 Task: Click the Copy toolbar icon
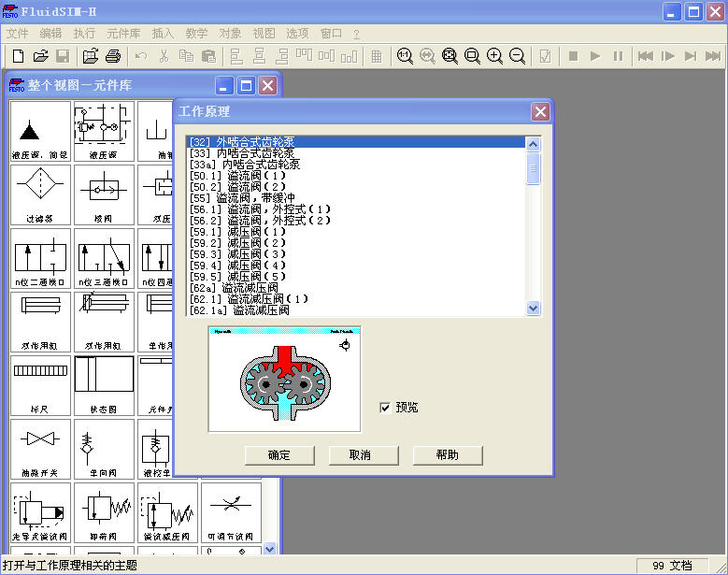[x=186, y=56]
